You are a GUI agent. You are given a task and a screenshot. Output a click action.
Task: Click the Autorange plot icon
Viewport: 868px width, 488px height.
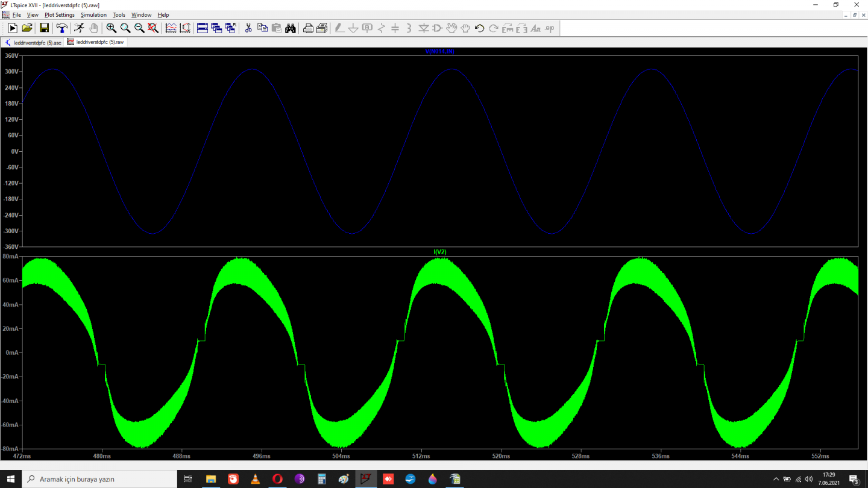(x=185, y=28)
